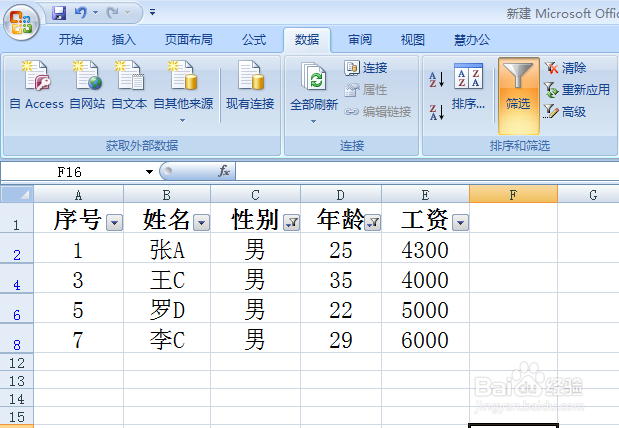Expand the 全部刷新 dropdown arrow
The image size is (619, 428).
tap(313, 121)
